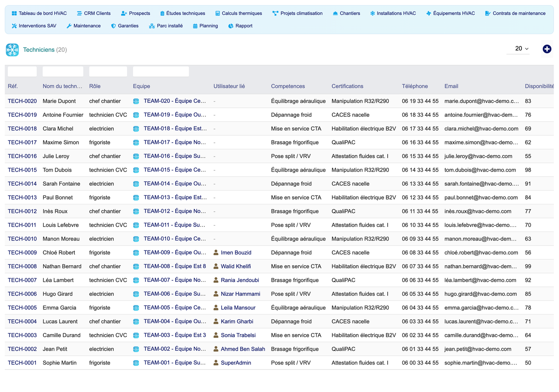This screenshot has width=559, height=392.
Task: Click the TEAM-020 team icon
Action: (x=136, y=101)
